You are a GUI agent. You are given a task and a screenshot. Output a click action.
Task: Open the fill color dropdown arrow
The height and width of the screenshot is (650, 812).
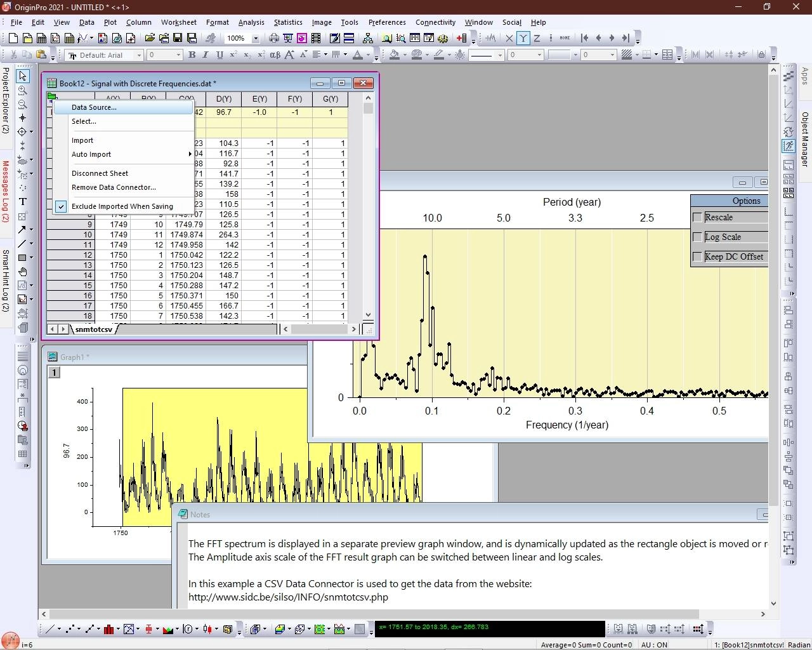[405, 55]
